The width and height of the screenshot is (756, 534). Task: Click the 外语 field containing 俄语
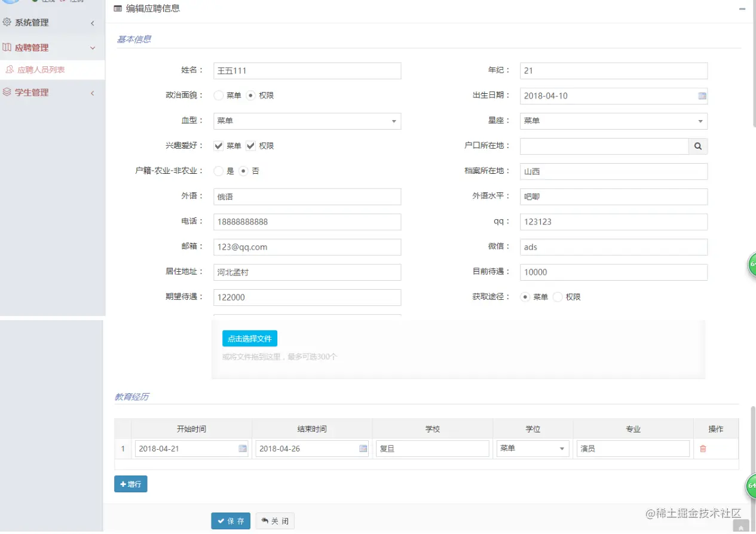click(x=307, y=197)
